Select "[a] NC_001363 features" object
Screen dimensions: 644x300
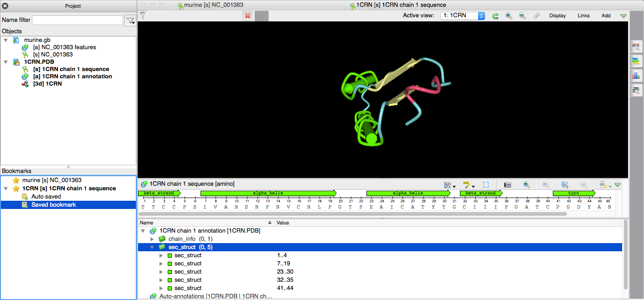click(x=64, y=47)
